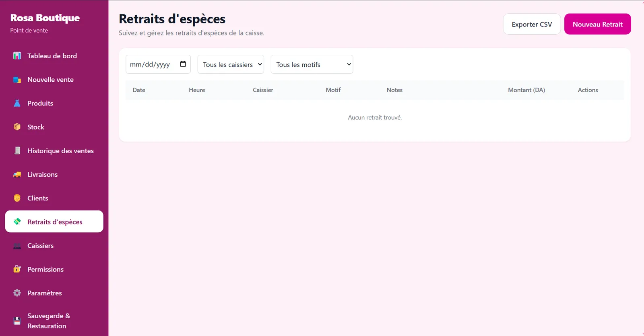Click the Retraits d'espèces money icon
Viewport: 644px width, 336px height.
click(17, 222)
